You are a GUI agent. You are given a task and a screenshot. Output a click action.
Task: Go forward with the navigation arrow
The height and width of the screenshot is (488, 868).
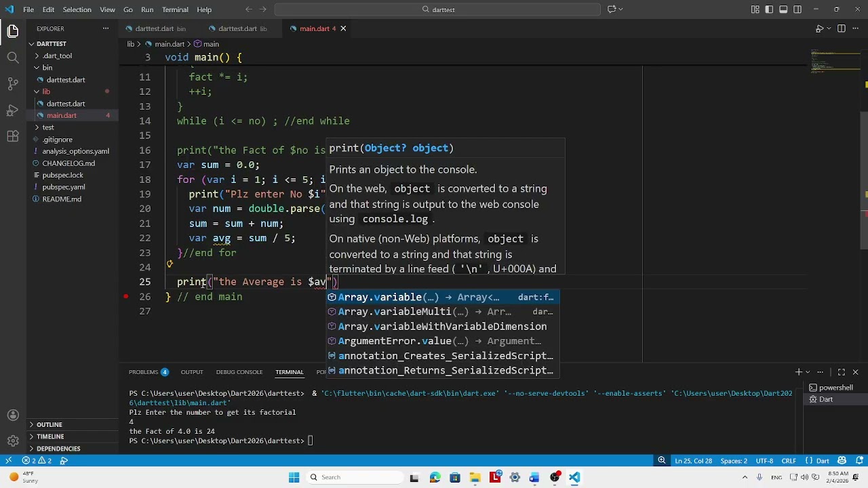click(263, 9)
